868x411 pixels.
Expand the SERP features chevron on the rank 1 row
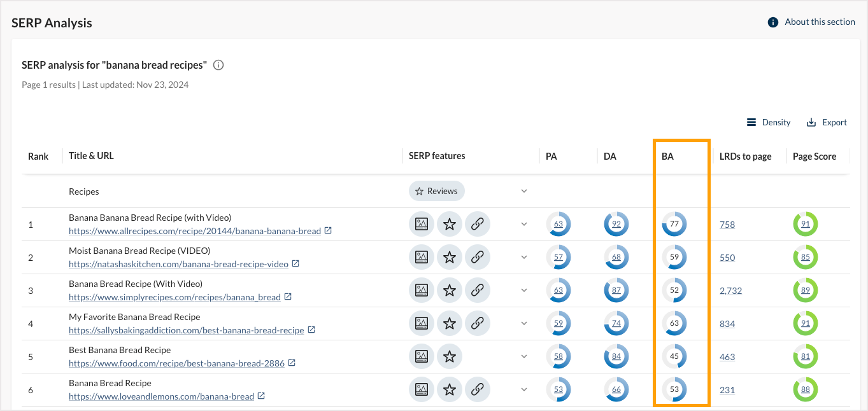(x=523, y=224)
